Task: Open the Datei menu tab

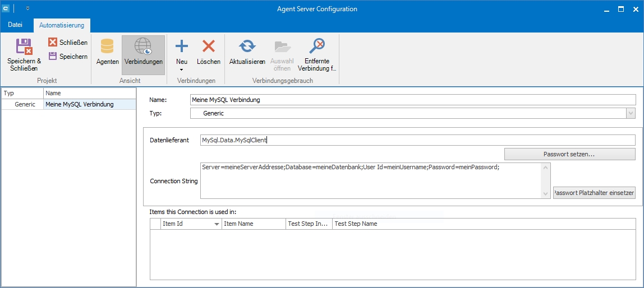Action: coord(15,25)
